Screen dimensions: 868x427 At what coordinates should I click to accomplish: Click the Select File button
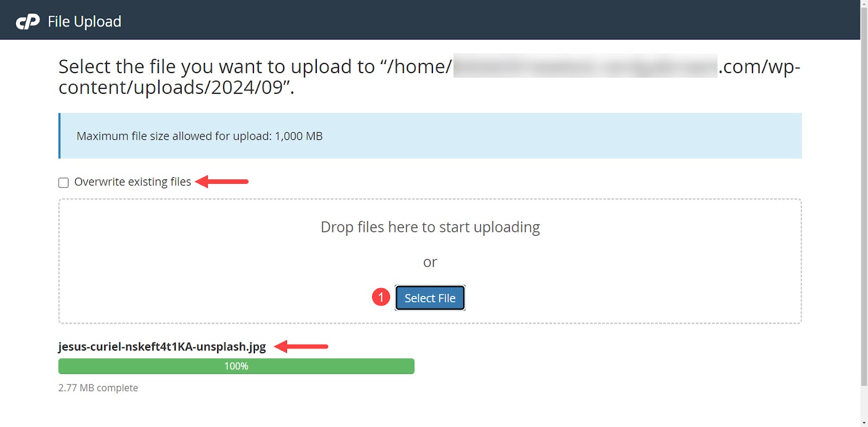(x=430, y=298)
